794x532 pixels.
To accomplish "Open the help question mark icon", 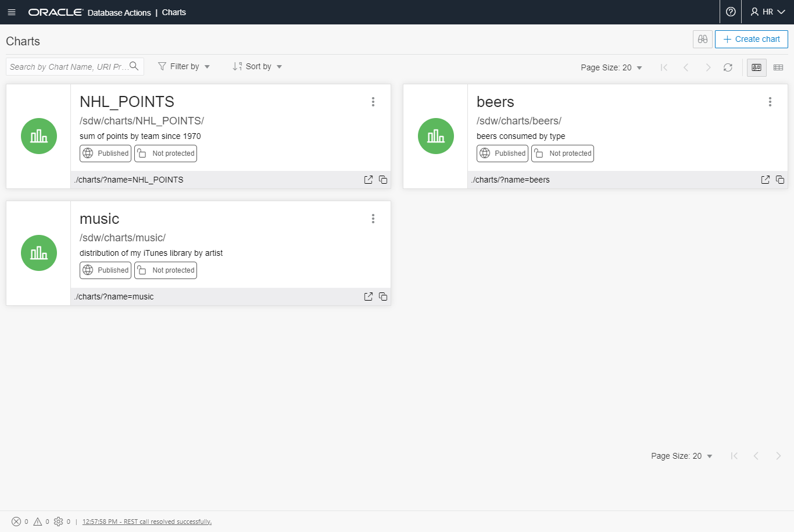I will (x=731, y=12).
